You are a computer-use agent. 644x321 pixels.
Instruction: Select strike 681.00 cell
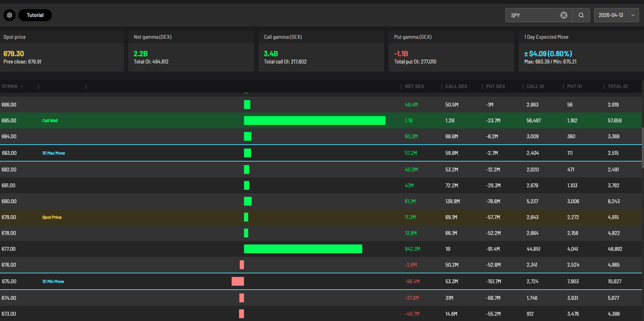(x=9, y=185)
